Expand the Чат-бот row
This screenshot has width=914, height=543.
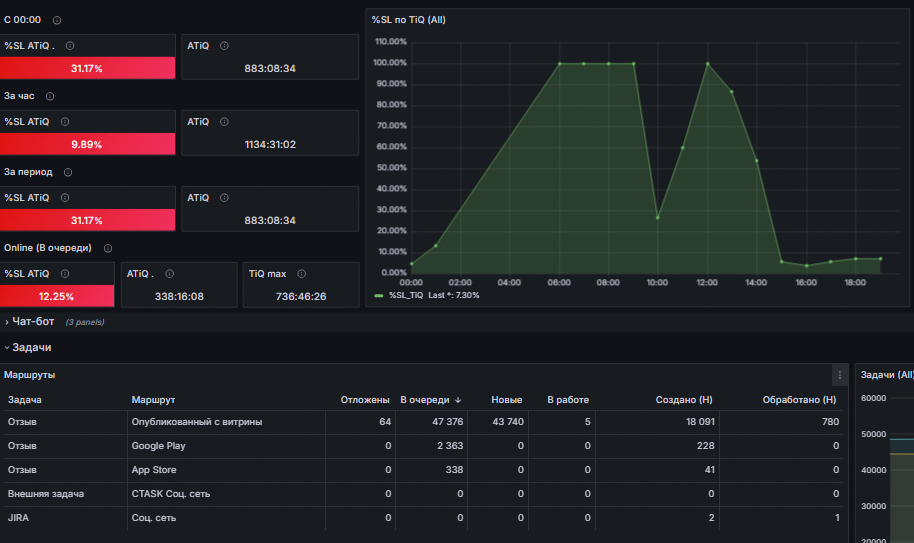click(33, 322)
